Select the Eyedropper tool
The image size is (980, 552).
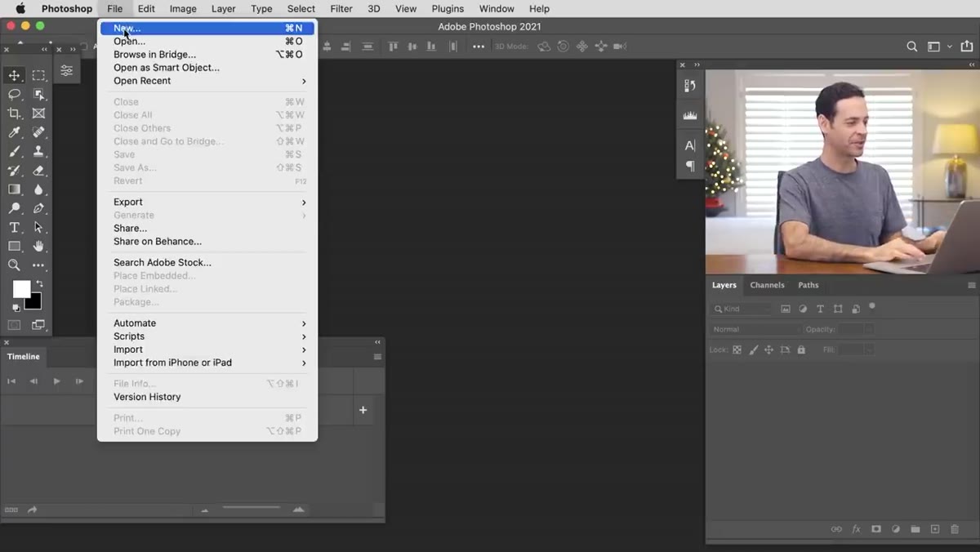15,132
